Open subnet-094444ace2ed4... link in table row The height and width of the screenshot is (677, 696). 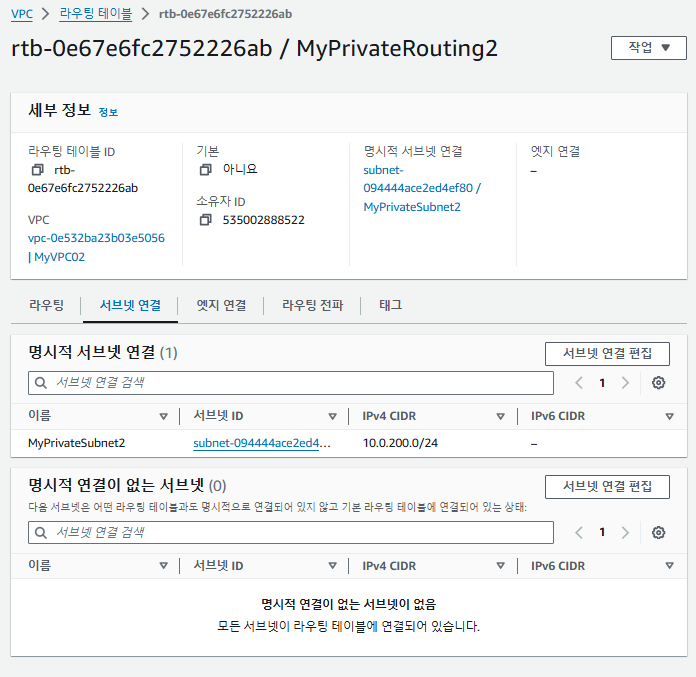[261, 443]
